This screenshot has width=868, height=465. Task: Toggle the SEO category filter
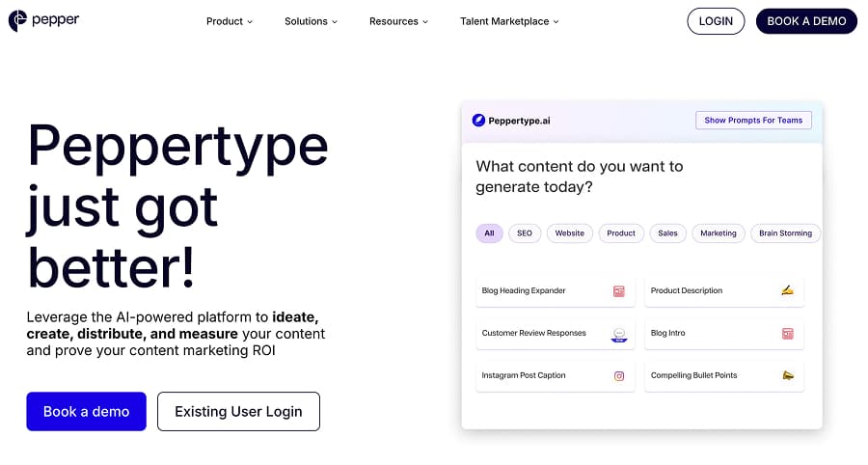pyautogui.click(x=525, y=233)
